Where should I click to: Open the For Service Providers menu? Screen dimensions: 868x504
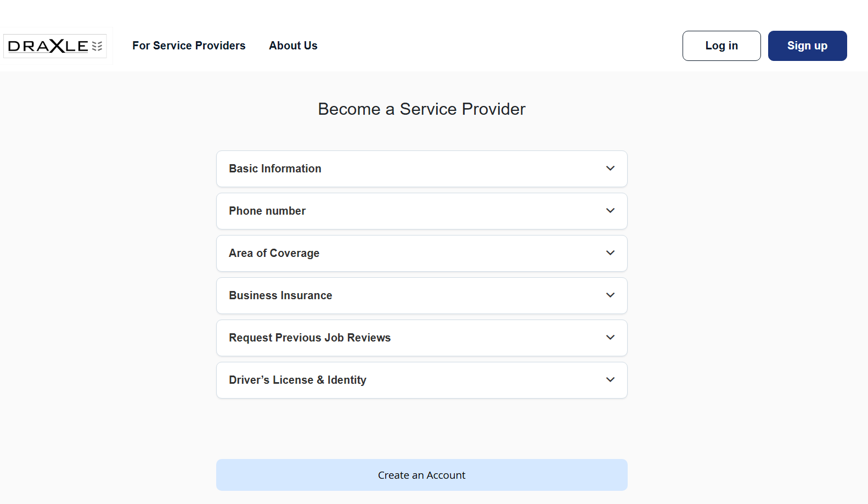coord(189,46)
